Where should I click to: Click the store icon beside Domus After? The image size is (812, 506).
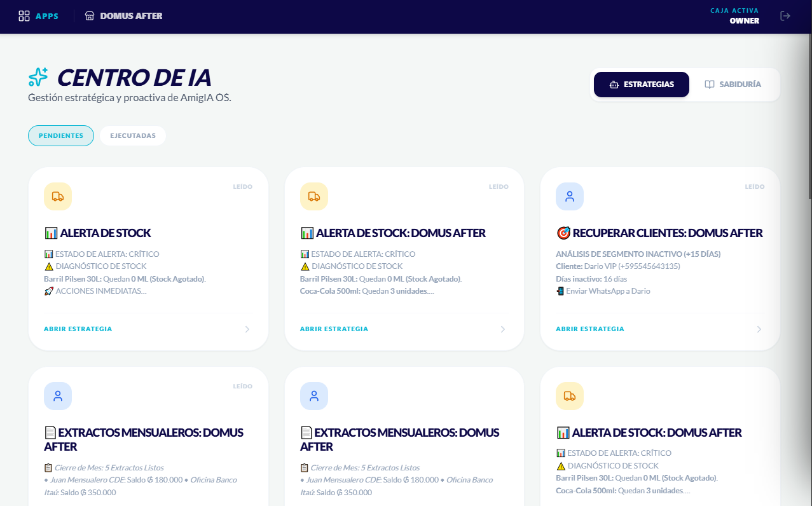[x=90, y=16]
